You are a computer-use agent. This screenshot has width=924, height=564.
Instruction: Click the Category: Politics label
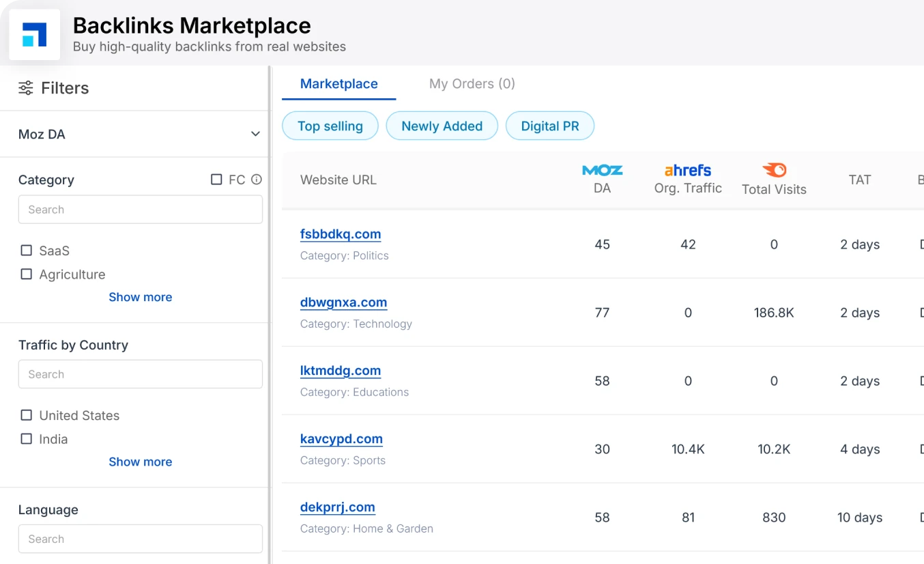[x=345, y=255]
